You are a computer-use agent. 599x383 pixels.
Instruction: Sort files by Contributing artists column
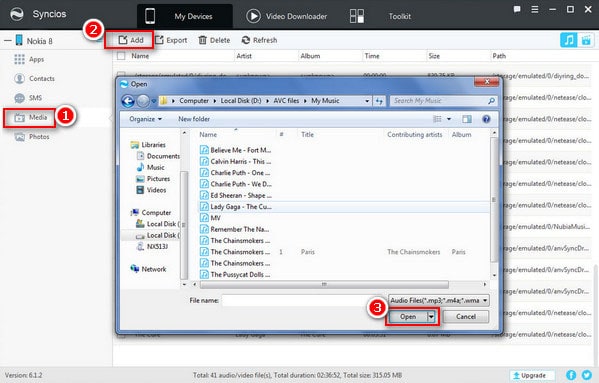[414, 135]
